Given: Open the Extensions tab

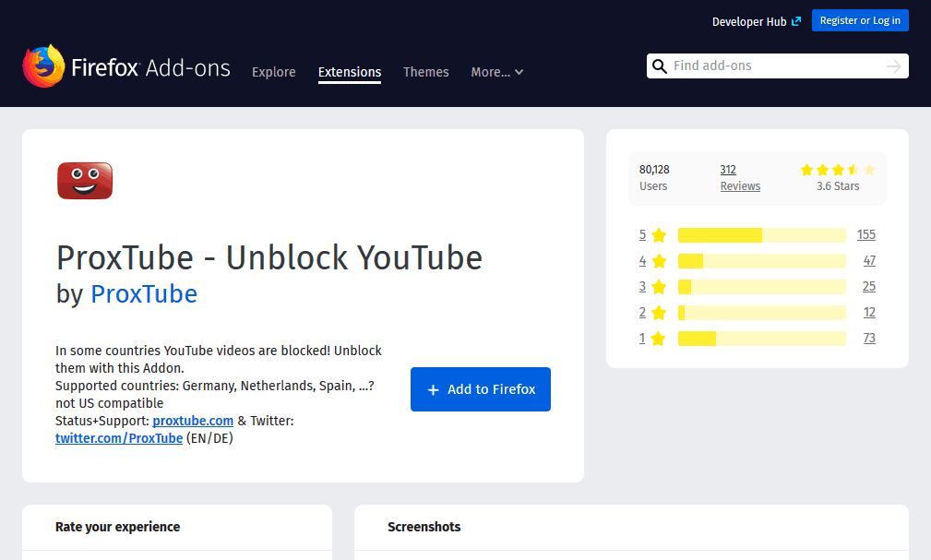Looking at the screenshot, I should [350, 72].
